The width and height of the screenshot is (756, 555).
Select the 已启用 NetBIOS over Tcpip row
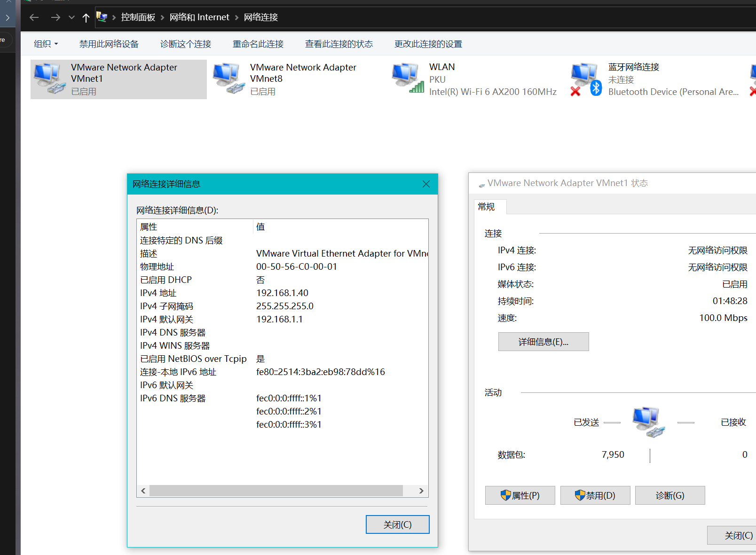coord(283,359)
